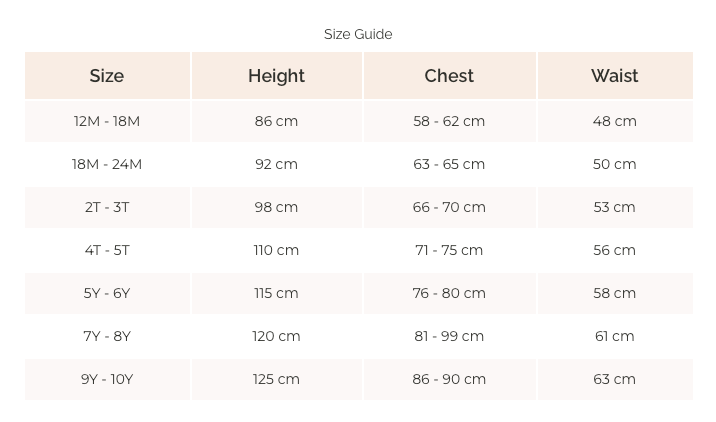Click the 12M - 18M size row
716x422 pixels.
click(107, 121)
